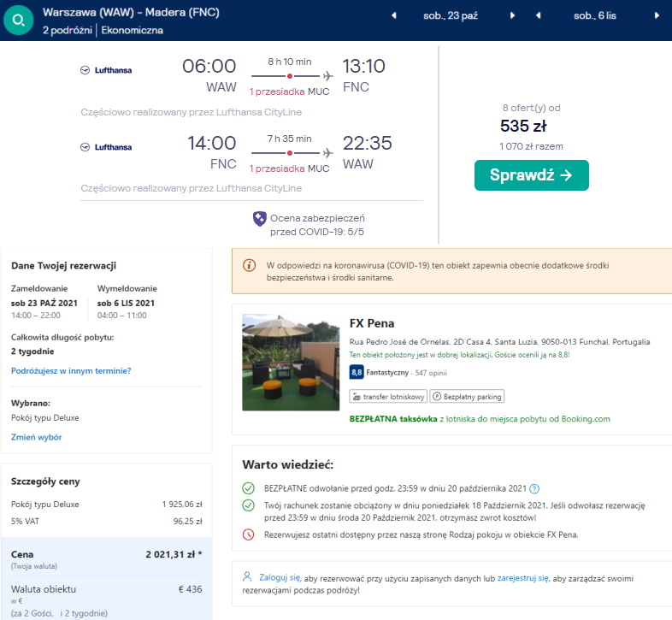Click the 'Bezpłatny parking' tag

click(x=467, y=397)
